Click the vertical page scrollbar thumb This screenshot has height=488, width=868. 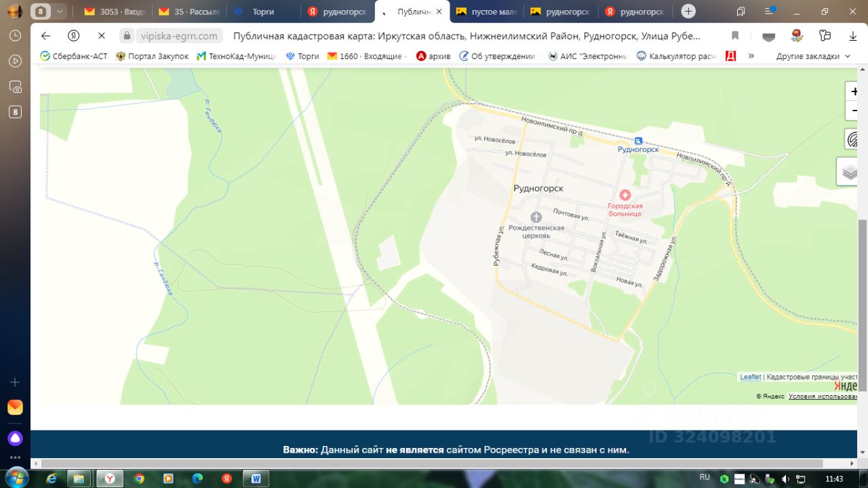tap(863, 305)
